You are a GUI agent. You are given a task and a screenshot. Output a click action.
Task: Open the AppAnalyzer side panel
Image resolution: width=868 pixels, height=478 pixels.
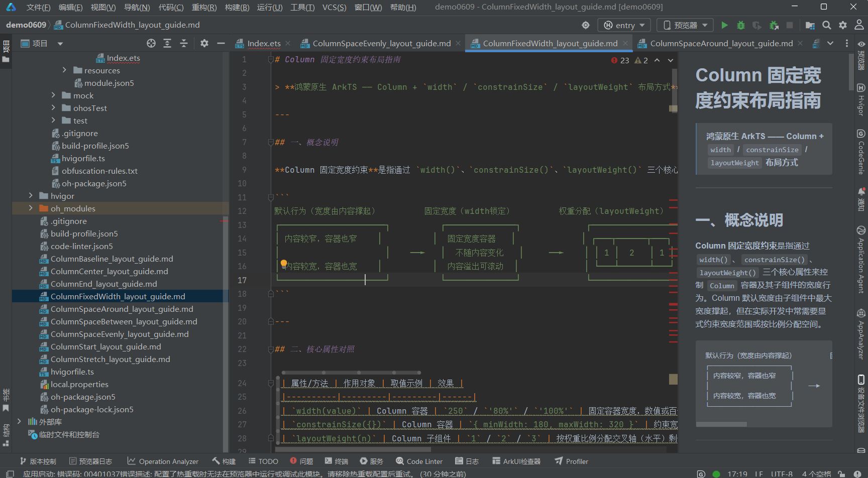coord(861,334)
